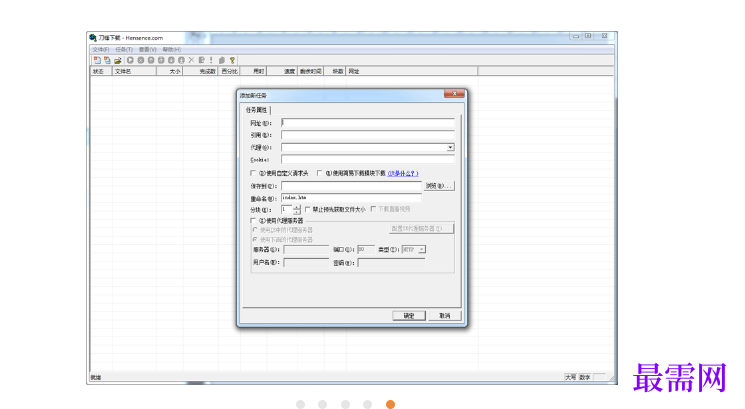The height and width of the screenshot is (409, 745).
Task: Click the 端口 port field
Action: tap(366, 250)
